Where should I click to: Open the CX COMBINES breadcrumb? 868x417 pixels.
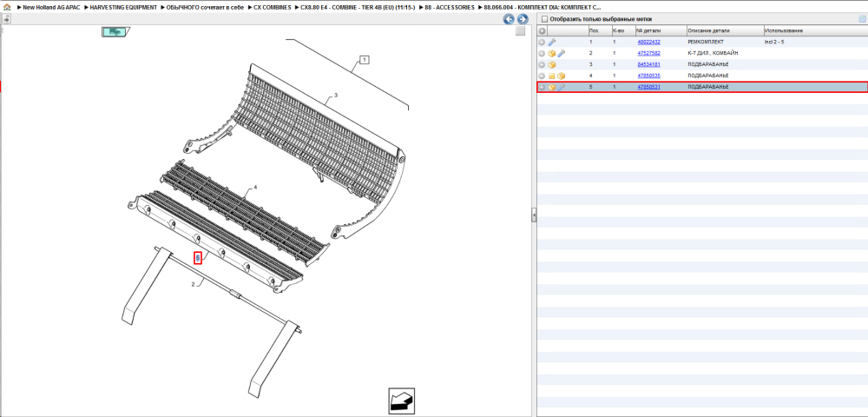coord(273,8)
